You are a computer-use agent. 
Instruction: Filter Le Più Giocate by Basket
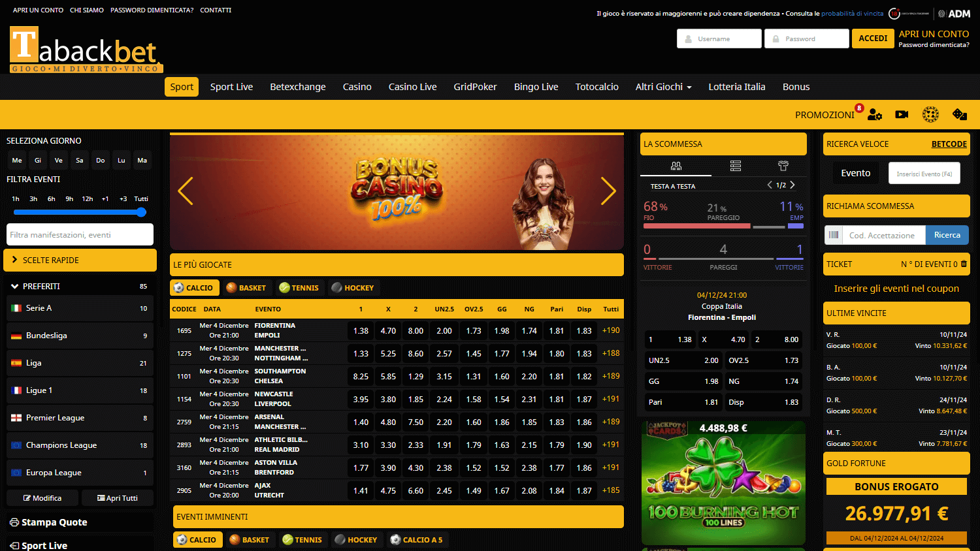coord(246,288)
